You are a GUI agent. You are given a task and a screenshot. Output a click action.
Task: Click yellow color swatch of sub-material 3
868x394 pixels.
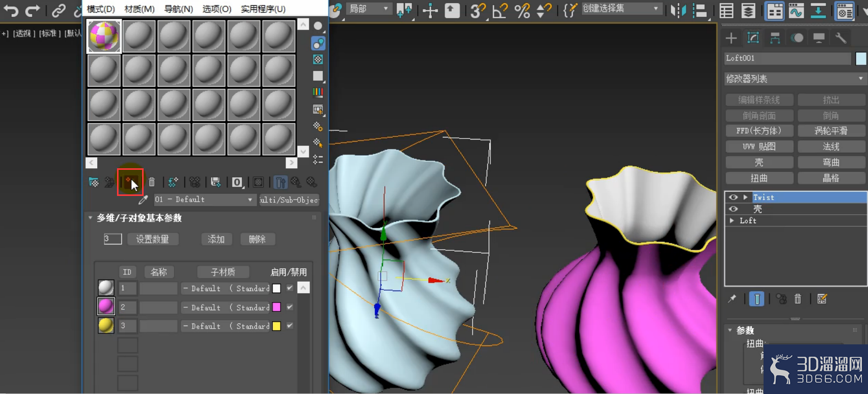tap(277, 326)
